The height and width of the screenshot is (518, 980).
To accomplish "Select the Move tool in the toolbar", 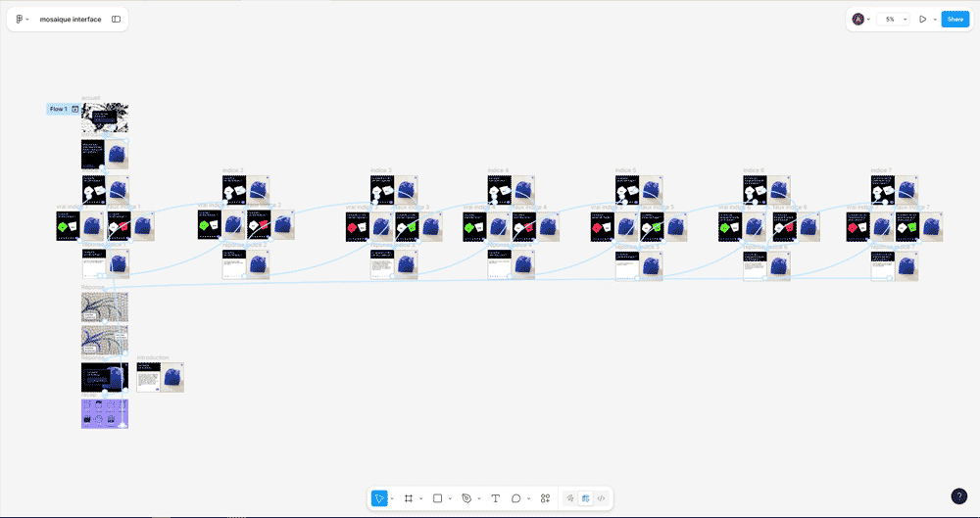I will [379, 498].
